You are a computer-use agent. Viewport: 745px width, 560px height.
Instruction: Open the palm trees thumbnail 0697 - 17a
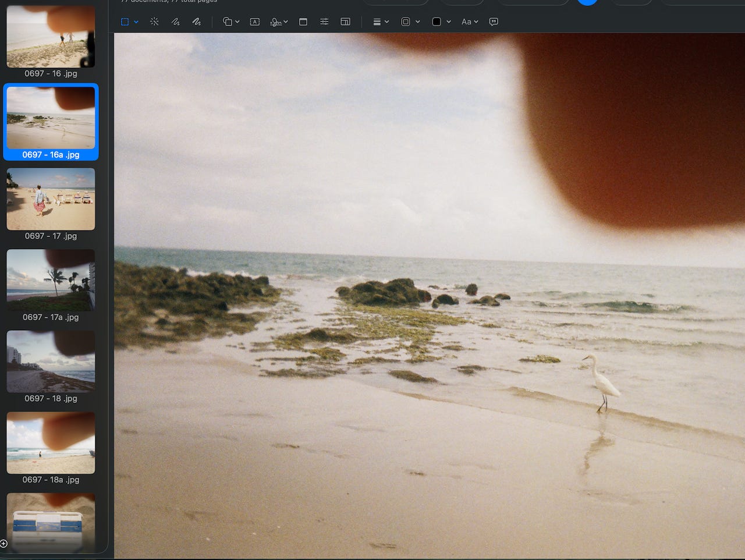(x=51, y=280)
